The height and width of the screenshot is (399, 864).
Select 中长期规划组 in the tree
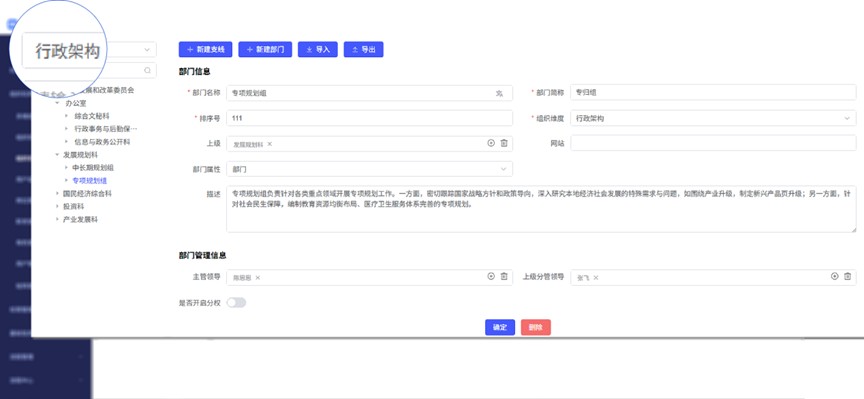pyautogui.click(x=93, y=168)
